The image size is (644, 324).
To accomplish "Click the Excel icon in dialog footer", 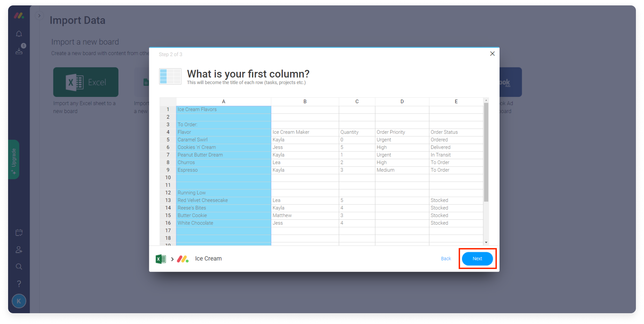I will coord(161,259).
